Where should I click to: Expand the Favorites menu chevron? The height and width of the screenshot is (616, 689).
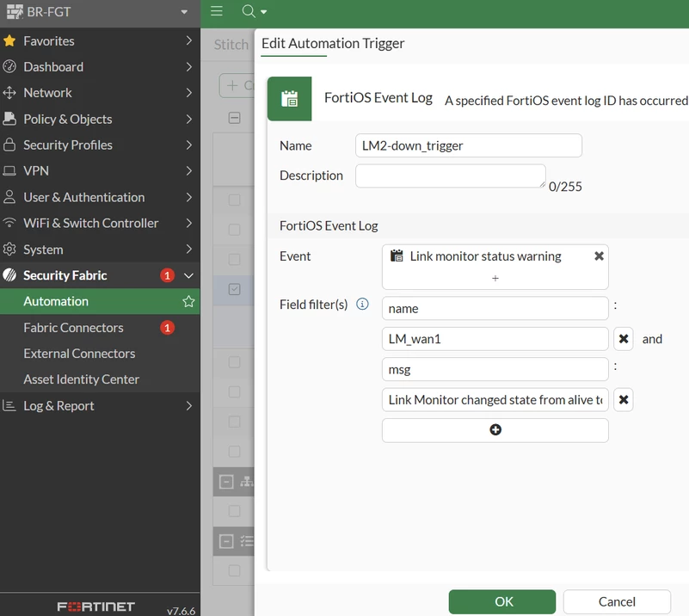pyautogui.click(x=189, y=40)
